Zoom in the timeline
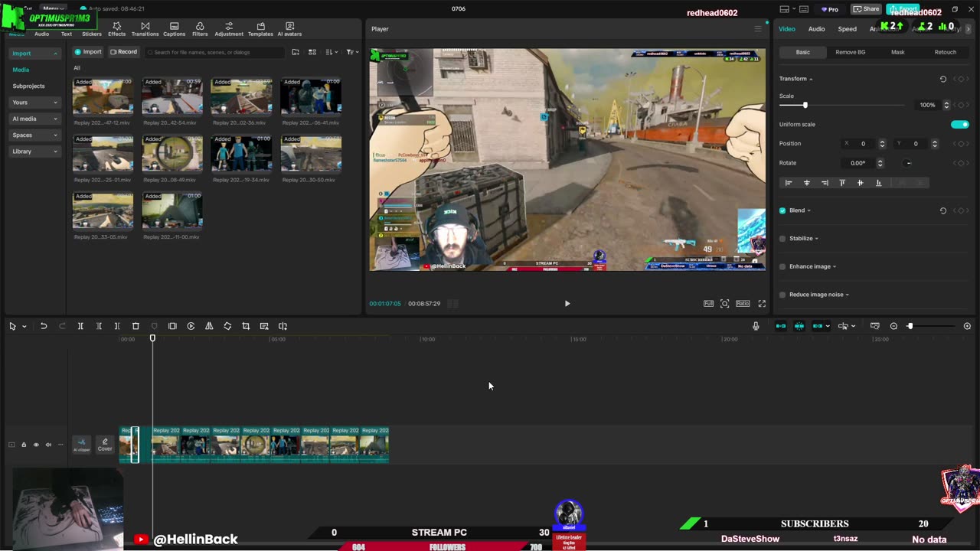The image size is (980, 551). point(967,326)
